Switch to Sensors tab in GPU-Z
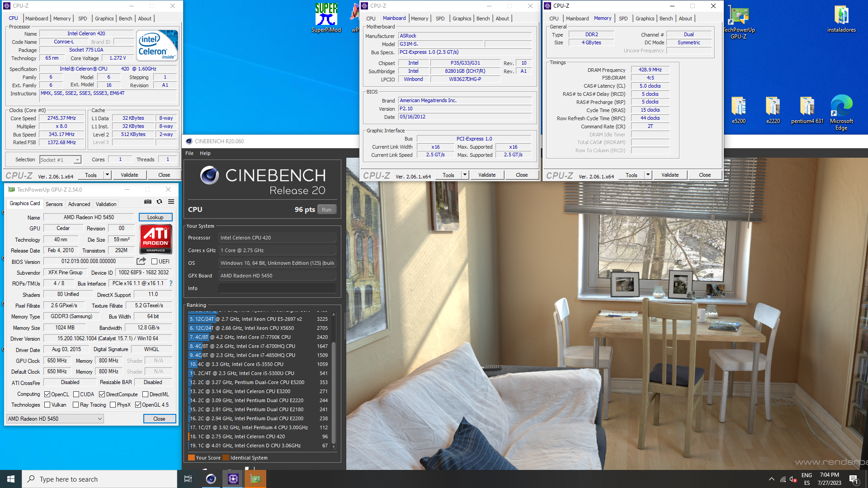 [x=54, y=204]
